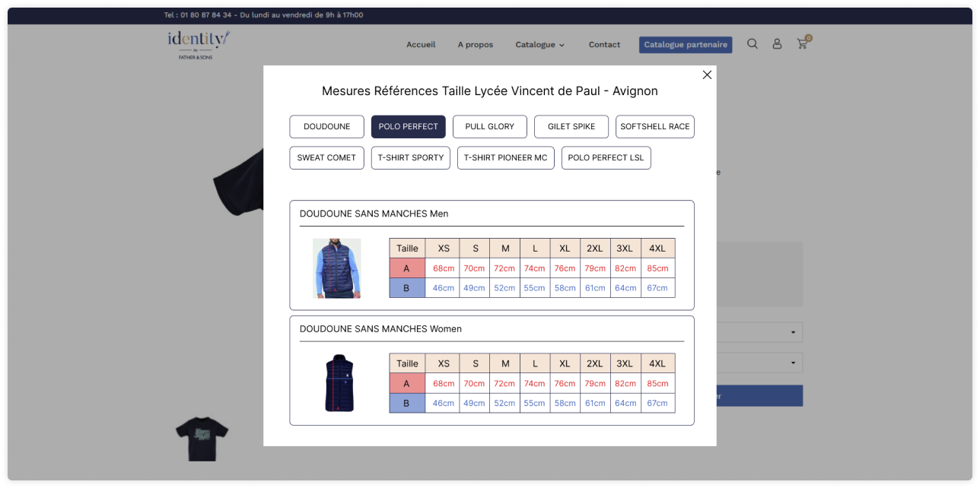Show the GILET SPIKE measurements
The image size is (980, 488).
571,127
